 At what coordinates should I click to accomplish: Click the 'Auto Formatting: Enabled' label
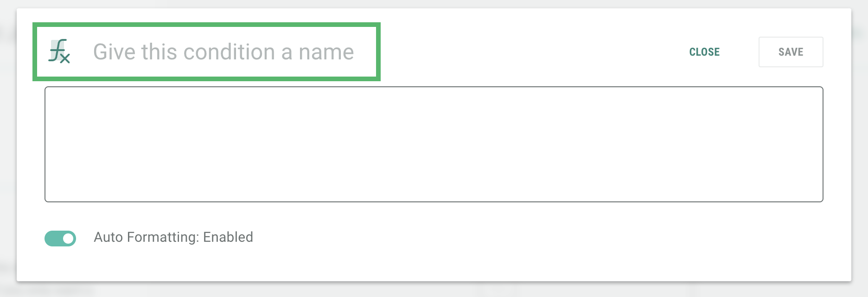(173, 237)
